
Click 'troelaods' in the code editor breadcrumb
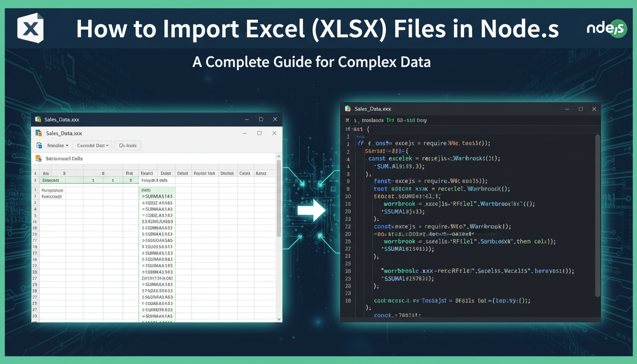pos(373,120)
